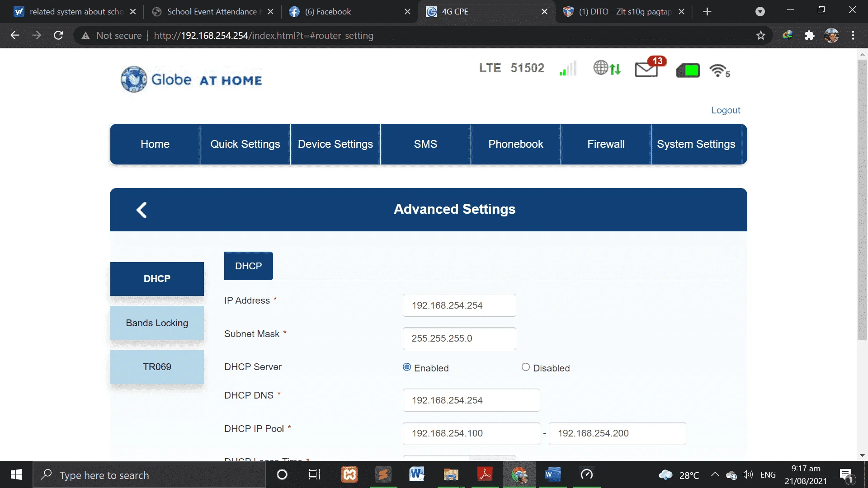The height and width of the screenshot is (488, 868).
Task: Select the Disabled DHCP Server radio button
Action: click(x=526, y=367)
